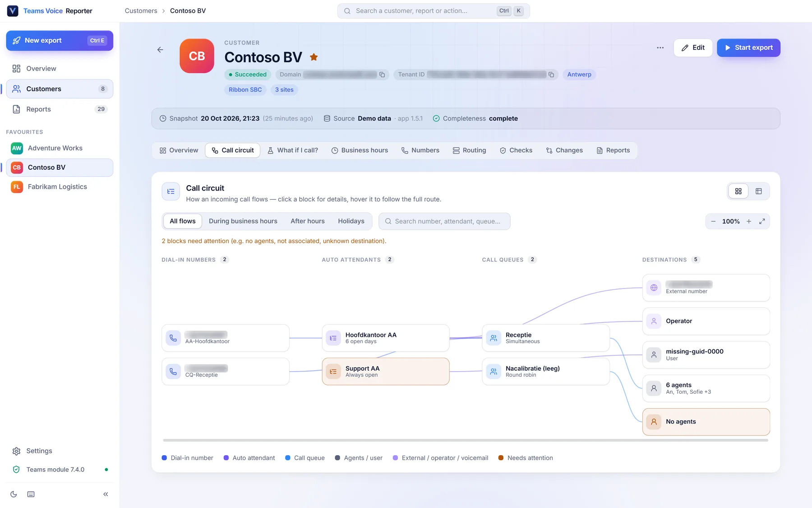Select the No agents destination block

(706, 422)
